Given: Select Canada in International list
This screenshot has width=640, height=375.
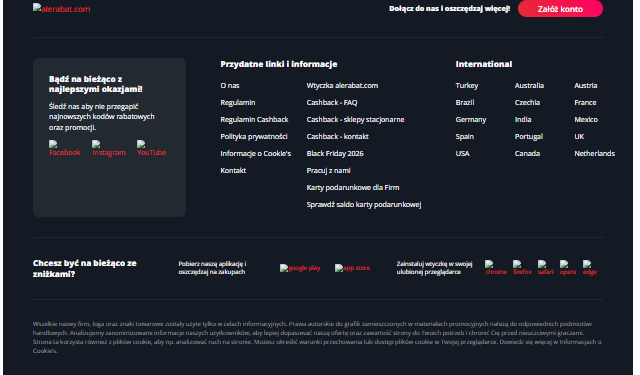Looking at the screenshot, I should pos(527,154).
